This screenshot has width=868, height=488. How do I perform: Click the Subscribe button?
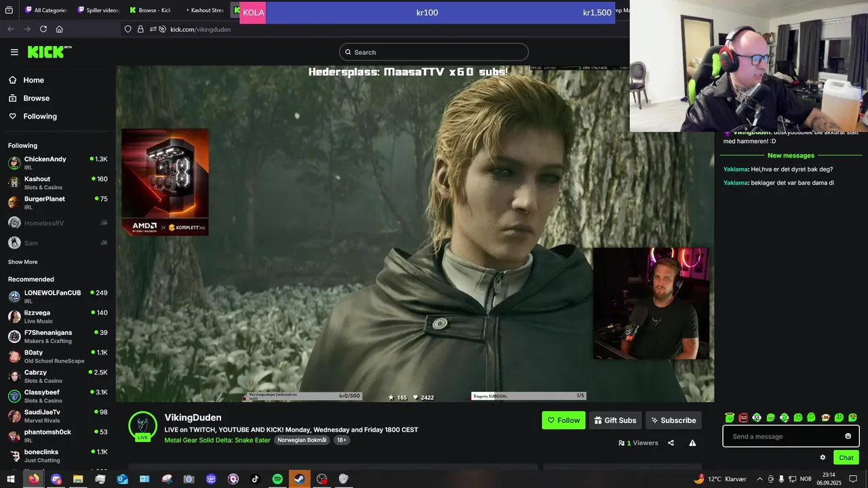[x=673, y=420]
